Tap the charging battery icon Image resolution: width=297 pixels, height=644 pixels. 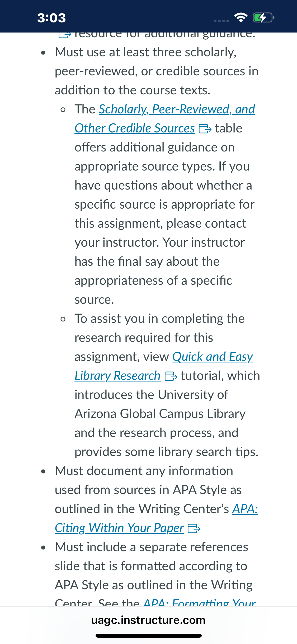(x=263, y=18)
